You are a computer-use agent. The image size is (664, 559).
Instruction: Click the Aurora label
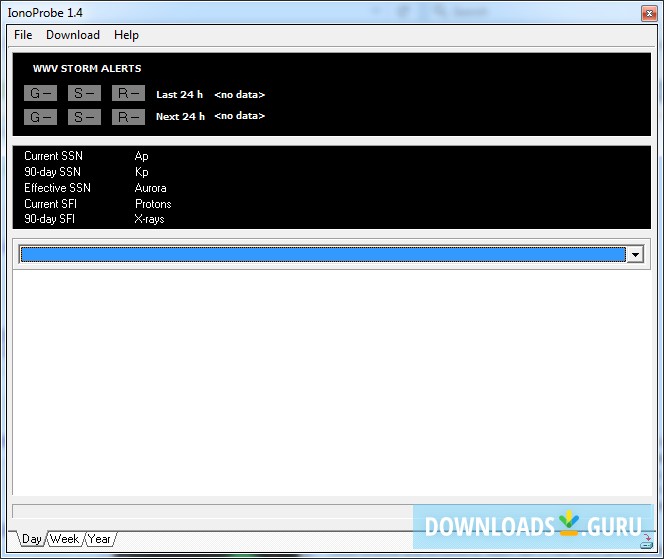click(x=150, y=188)
